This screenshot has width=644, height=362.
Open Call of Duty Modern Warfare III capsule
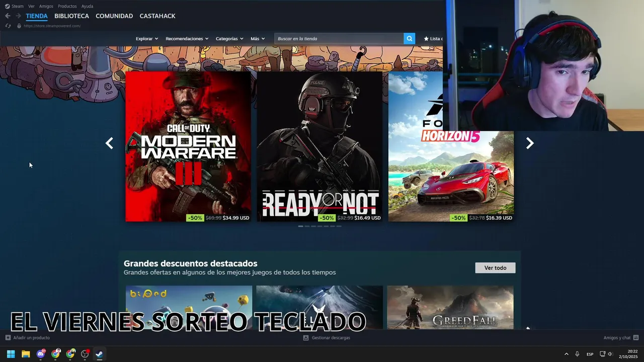point(188,146)
